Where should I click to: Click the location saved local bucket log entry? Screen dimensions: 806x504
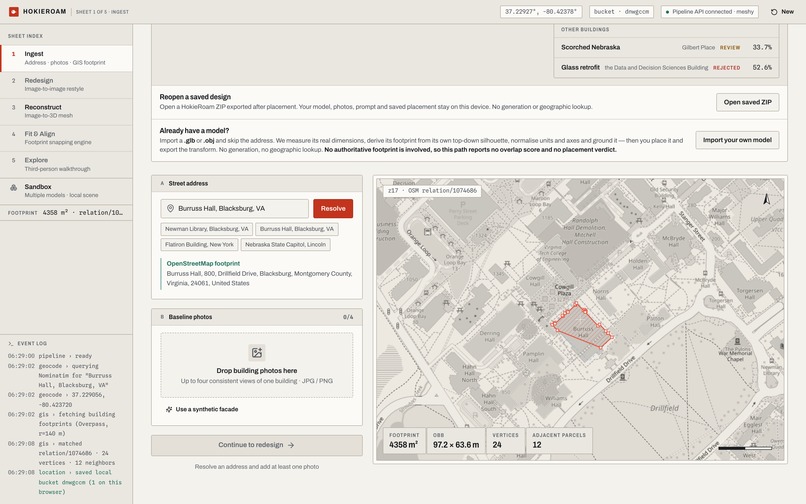pyautogui.click(x=65, y=482)
